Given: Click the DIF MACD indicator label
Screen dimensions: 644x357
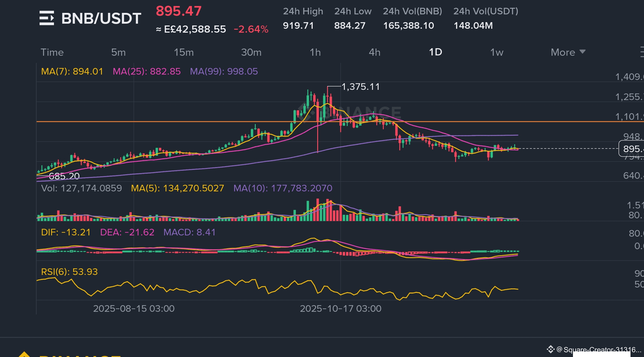Looking at the screenshot, I should (66, 232).
